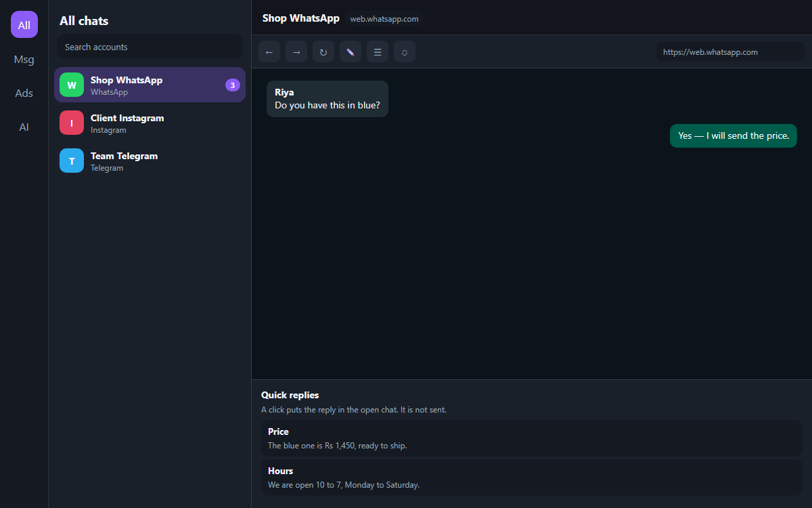Insert the Hours quick reply

532,478
